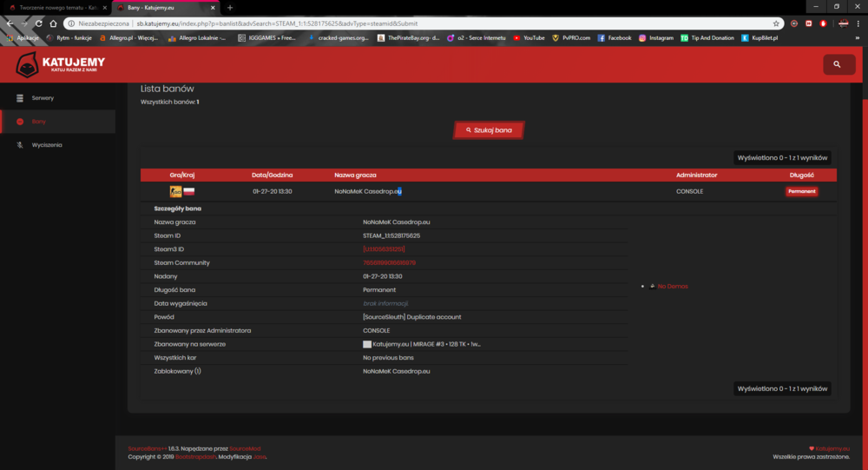Screen dimensions: 868x470
Task: Open a new browser tab
Action: click(230, 8)
